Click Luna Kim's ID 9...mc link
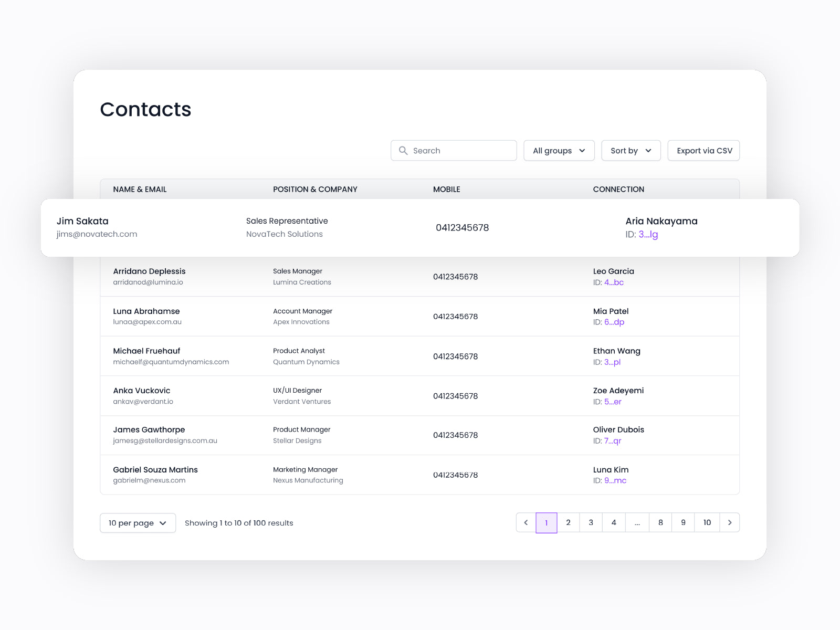Viewport: 840px width, 630px height. 615,480
